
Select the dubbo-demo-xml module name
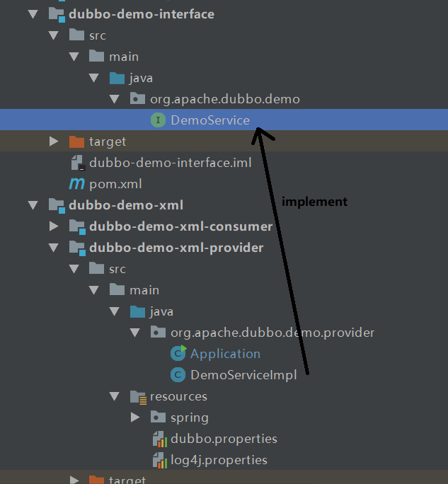tap(126, 205)
